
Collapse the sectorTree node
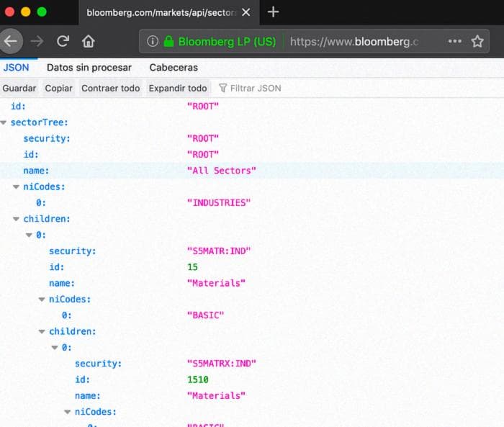(x=4, y=122)
